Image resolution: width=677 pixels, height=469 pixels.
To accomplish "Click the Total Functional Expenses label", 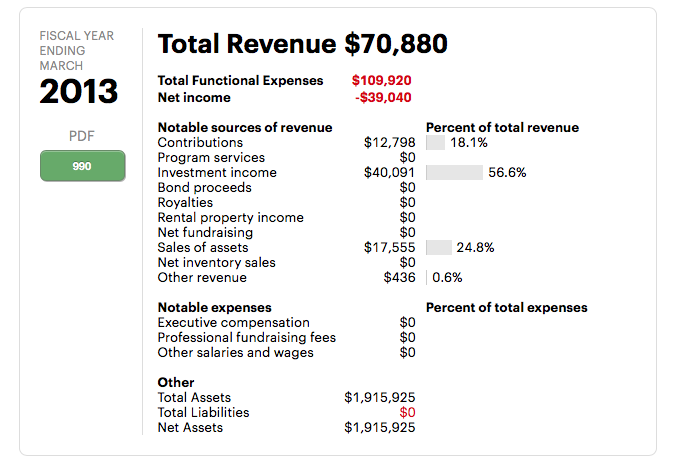I will [x=240, y=80].
